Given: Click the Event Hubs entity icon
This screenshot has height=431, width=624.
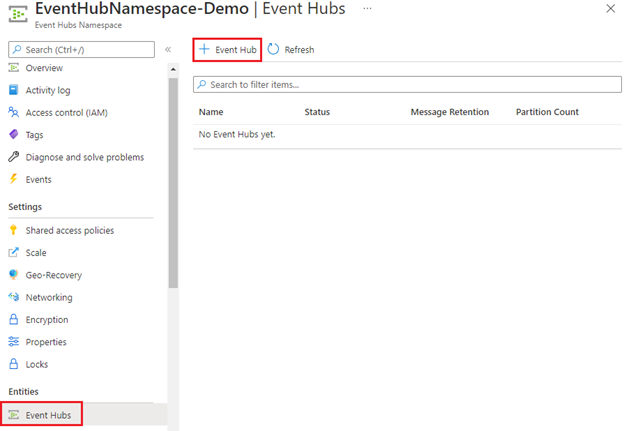Looking at the screenshot, I should (x=14, y=415).
